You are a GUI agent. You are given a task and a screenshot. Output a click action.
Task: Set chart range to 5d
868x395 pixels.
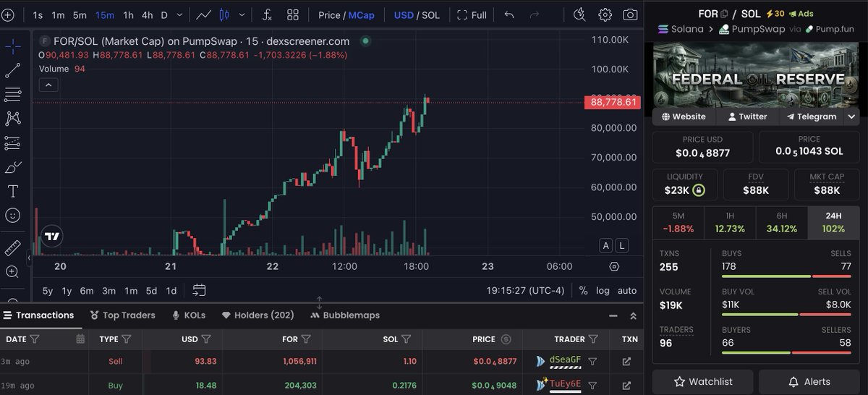(x=151, y=290)
